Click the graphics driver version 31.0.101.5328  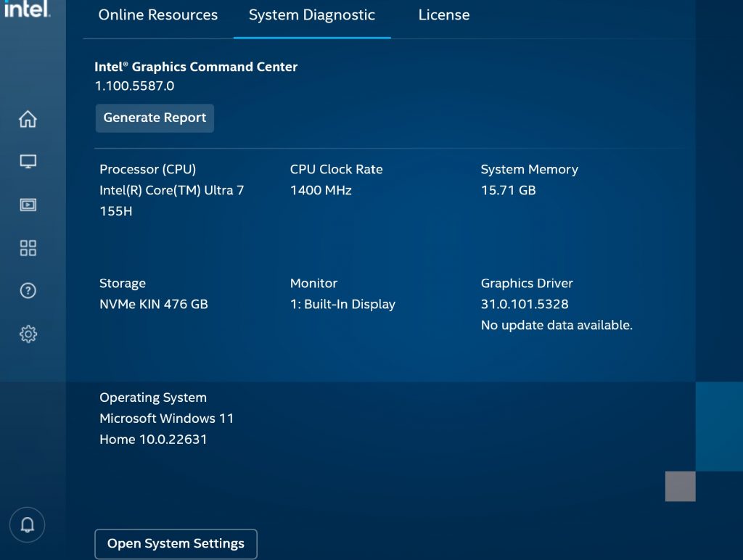click(524, 305)
